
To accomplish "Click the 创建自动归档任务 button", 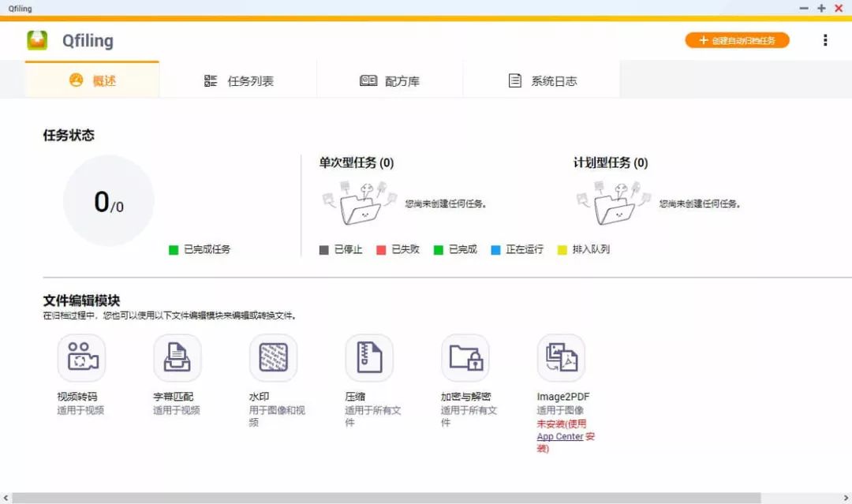I will tap(737, 40).
